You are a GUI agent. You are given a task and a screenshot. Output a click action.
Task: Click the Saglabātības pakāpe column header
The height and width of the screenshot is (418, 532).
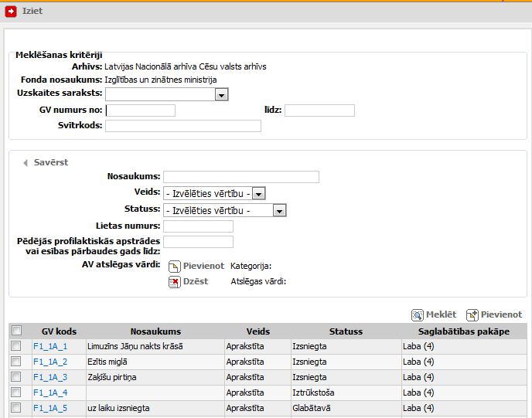pos(463,331)
